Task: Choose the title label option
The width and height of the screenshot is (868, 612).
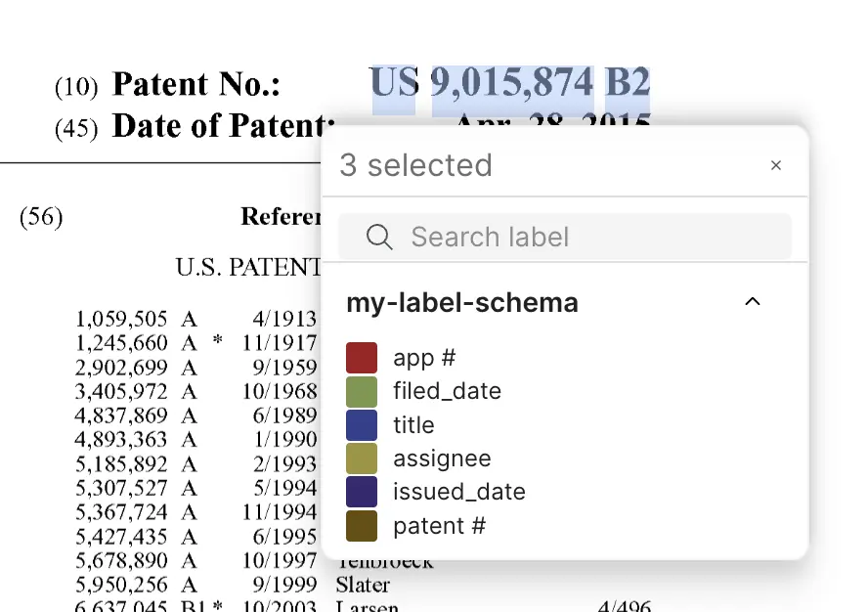Action: (x=413, y=425)
